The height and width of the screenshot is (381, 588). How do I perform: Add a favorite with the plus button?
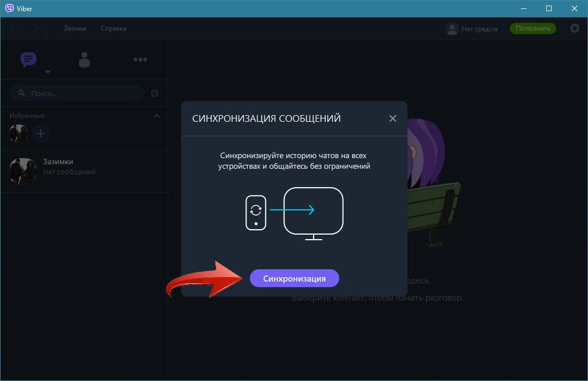[41, 134]
